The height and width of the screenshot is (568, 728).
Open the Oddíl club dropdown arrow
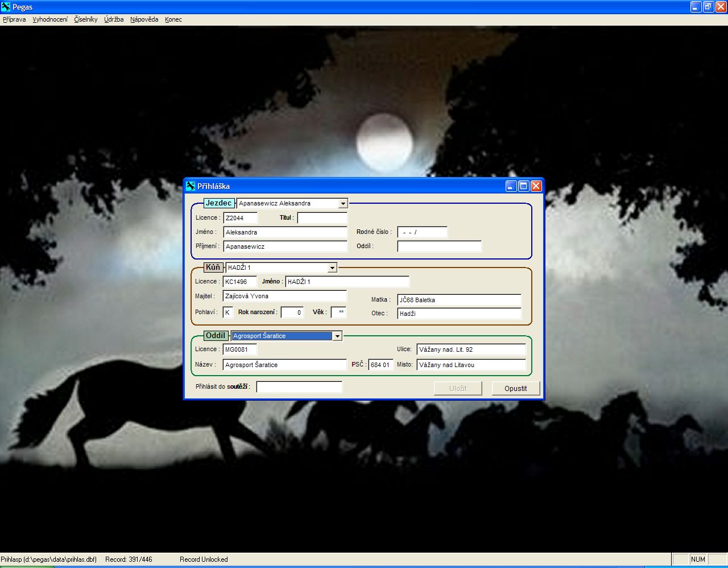[x=337, y=336]
